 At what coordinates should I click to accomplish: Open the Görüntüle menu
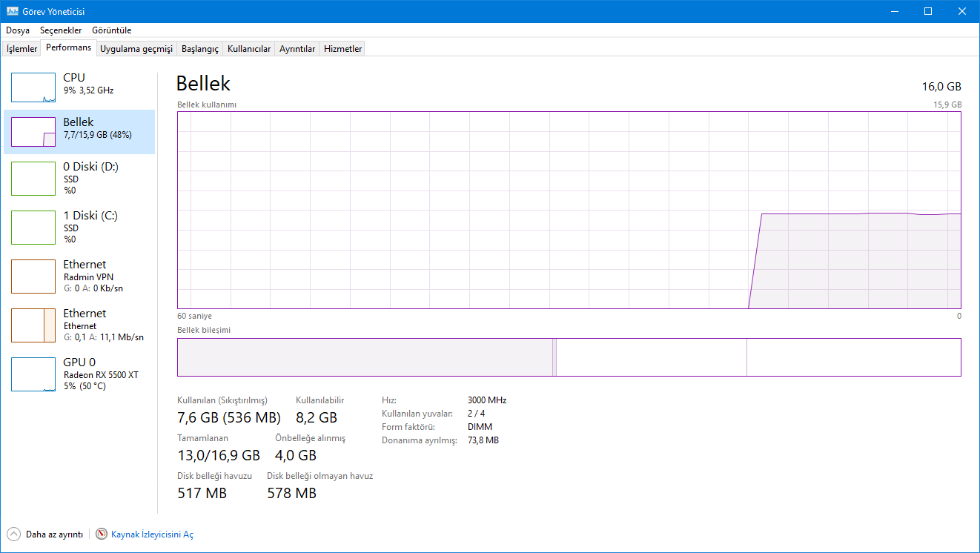click(x=112, y=30)
